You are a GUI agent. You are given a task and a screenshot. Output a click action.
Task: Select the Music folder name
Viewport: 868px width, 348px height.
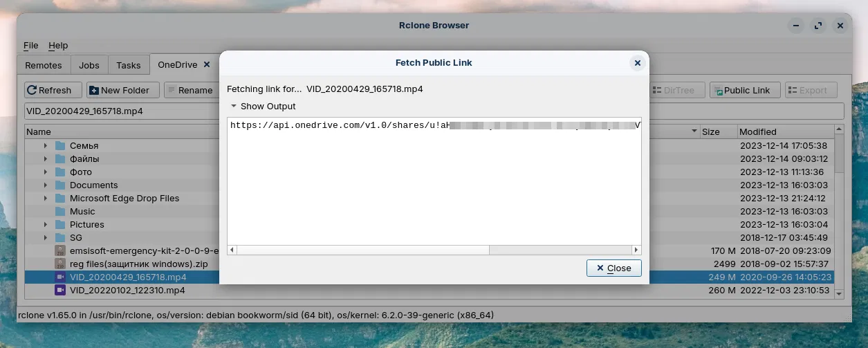82,212
